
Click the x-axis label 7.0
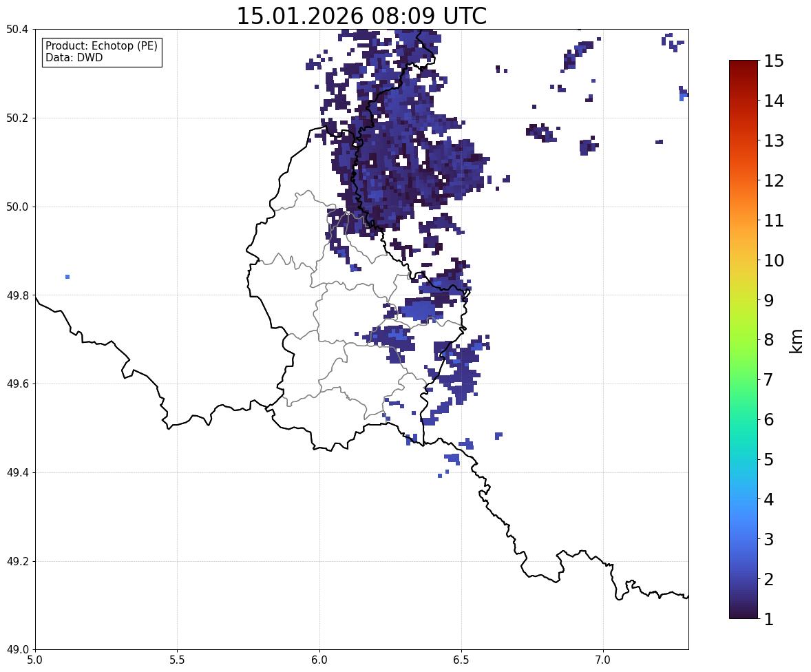point(603,660)
